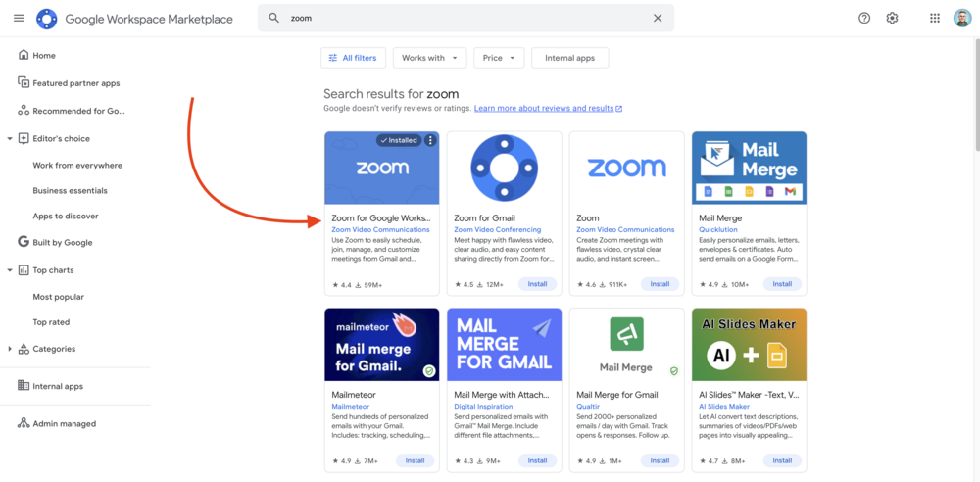The height and width of the screenshot is (482, 980).
Task: Install Zoom for Gmail
Action: (537, 284)
